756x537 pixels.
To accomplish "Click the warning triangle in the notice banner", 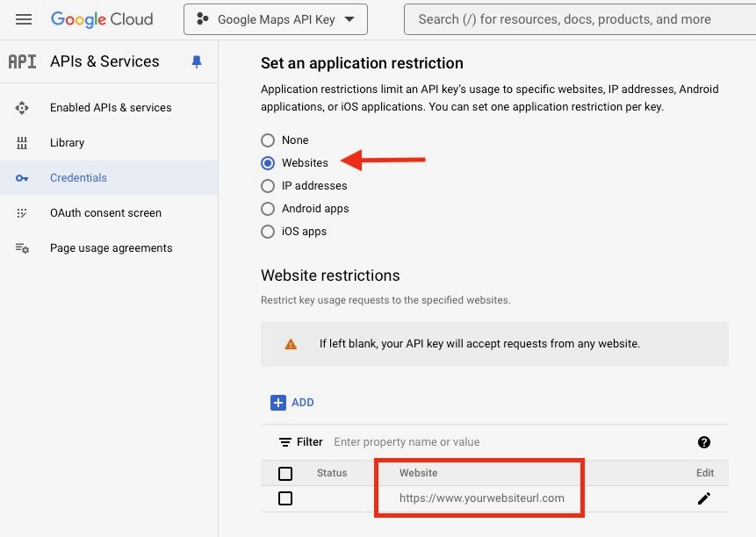I will click(291, 343).
